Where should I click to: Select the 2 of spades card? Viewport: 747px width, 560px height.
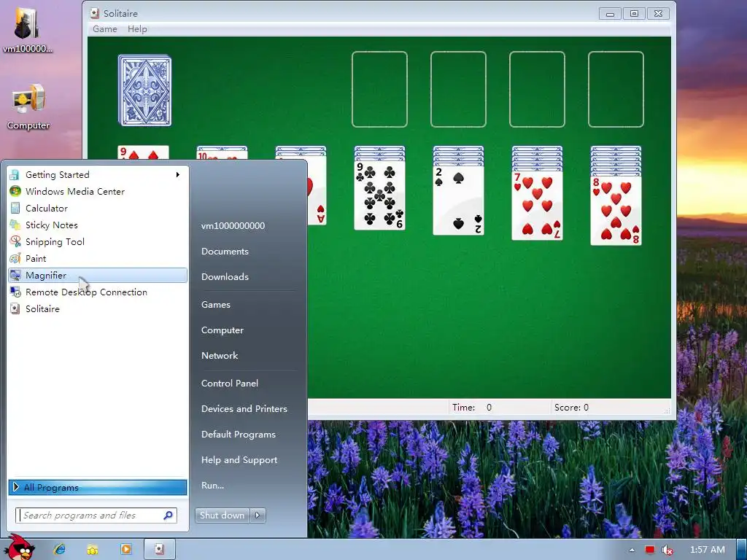[x=458, y=200]
